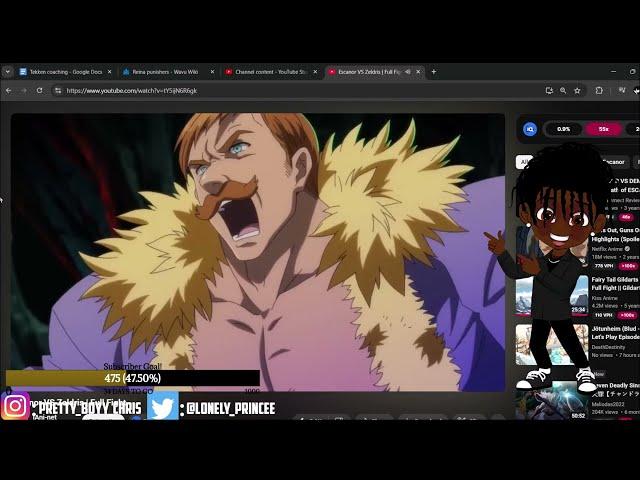The image size is (640, 480).
Task: Select the Escanor VS Zeldris tab
Action: [369, 72]
